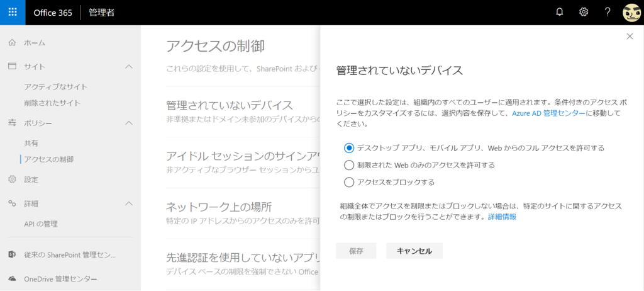Open the notifications bell

point(559,13)
